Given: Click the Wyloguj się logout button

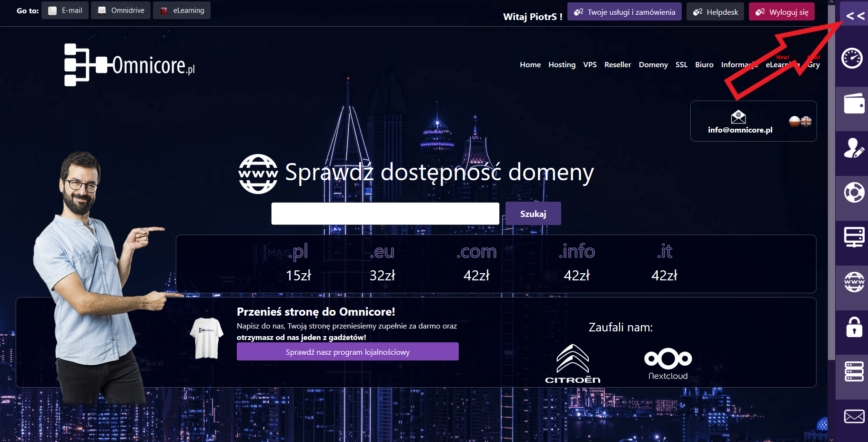Looking at the screenshot, I should 781,12.
